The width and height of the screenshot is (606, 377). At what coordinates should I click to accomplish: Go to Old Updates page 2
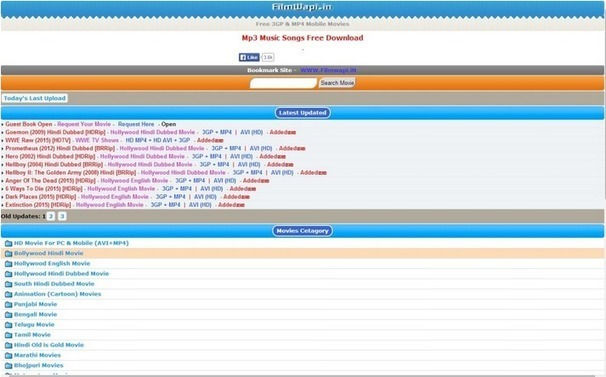pyautogui.click(x=51, y=216)
